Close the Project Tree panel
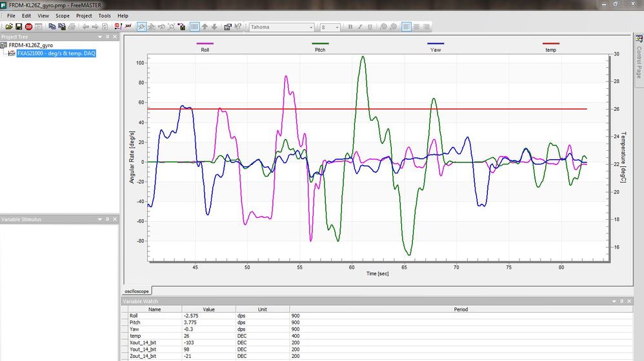This screenshot has width=644, height=361. [x=115, y=37]
